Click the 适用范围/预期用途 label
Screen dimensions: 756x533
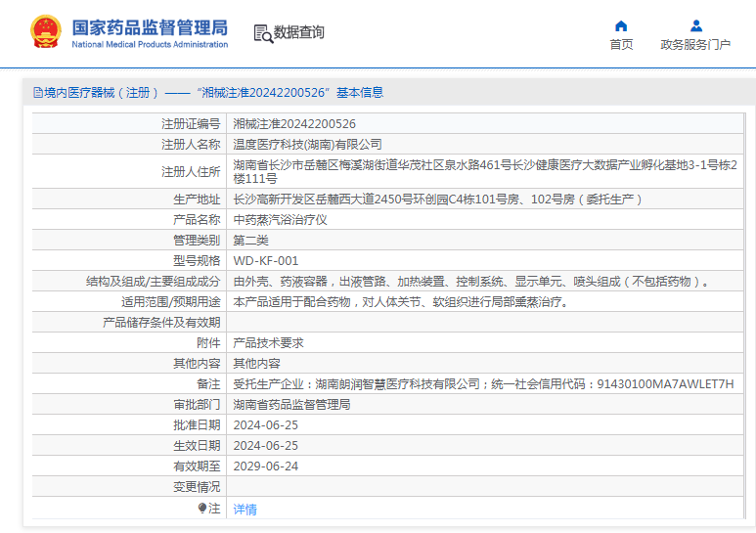pyautogui.click(x=171, y=301)
